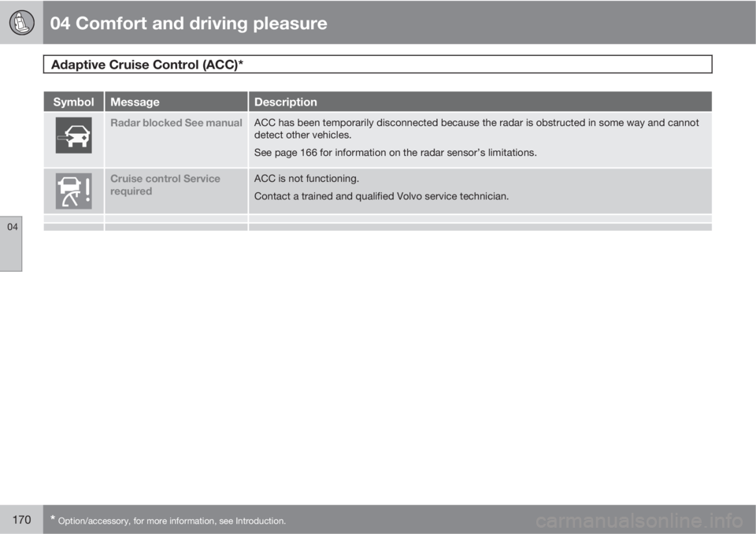
Task: Click the text 'ACC has been temporarily disconnected'
Action: [346, 123]
